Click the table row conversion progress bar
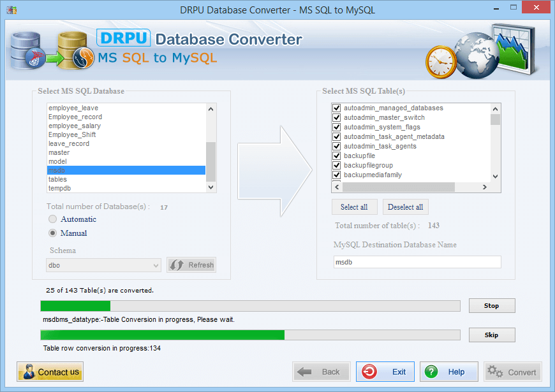 pyautogui.click(x=250, y=335)
